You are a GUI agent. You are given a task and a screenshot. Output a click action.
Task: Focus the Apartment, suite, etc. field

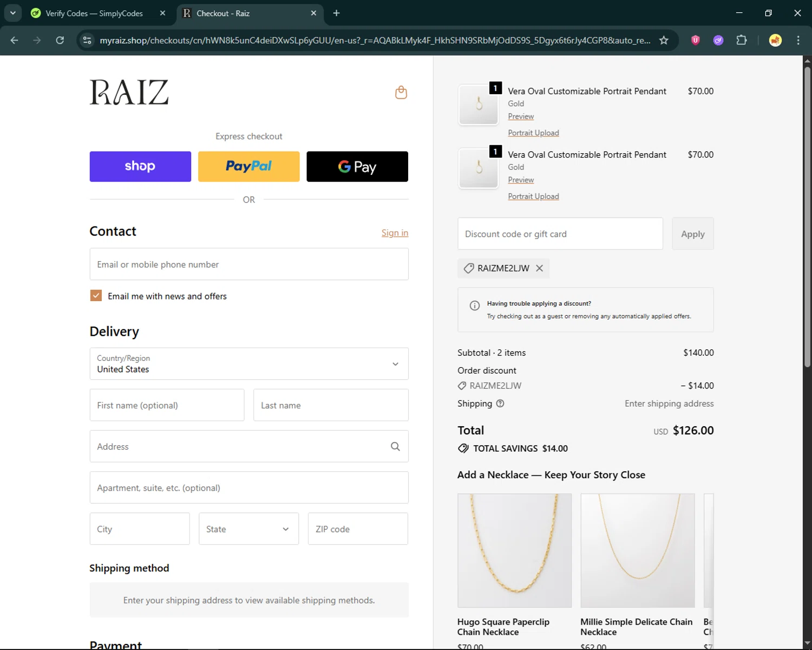249,487
